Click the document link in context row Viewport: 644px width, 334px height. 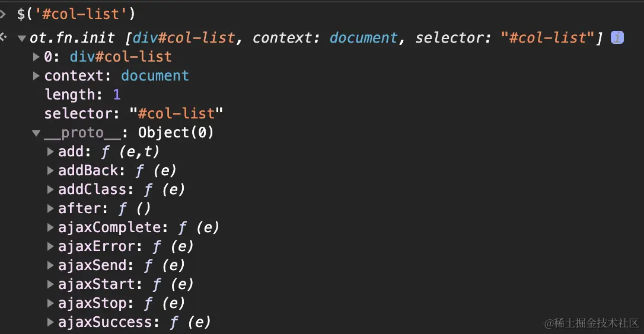click(x=155, y=76)
